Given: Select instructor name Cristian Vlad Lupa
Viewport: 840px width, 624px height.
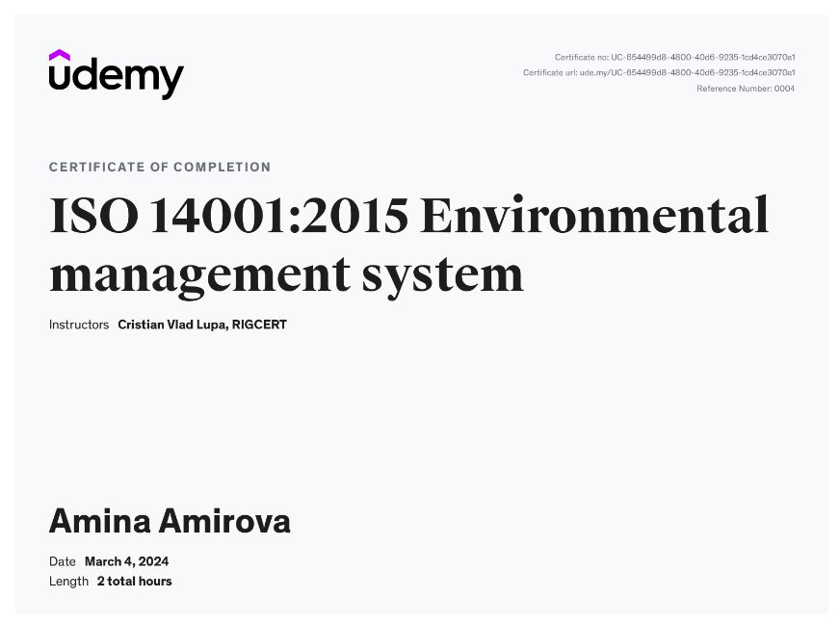Looking at the screenshot, I should pos(171,325).
